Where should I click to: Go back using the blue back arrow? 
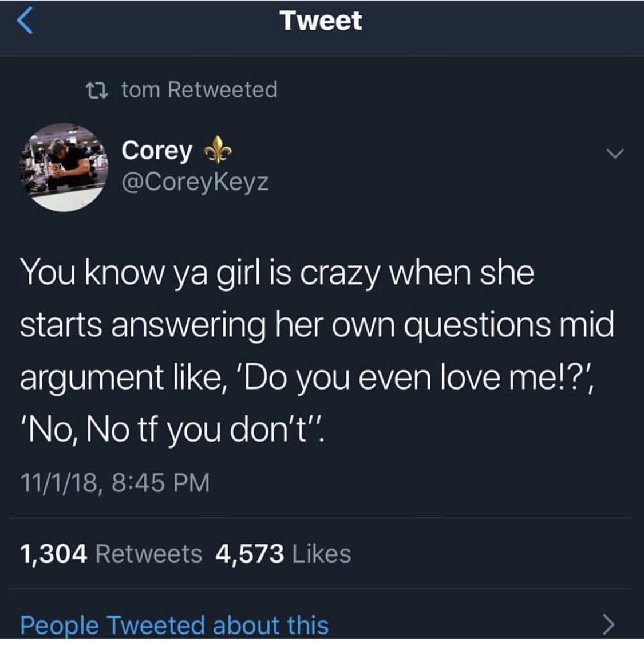click(25, 21)
